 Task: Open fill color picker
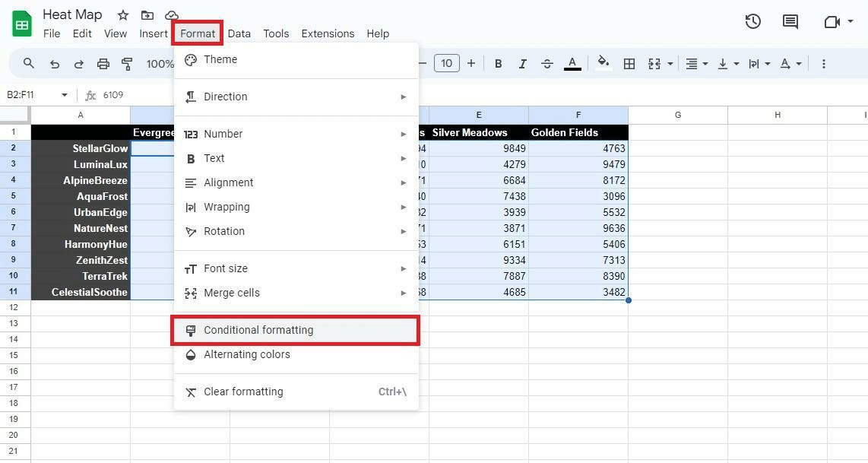click(x=603, y=63)
